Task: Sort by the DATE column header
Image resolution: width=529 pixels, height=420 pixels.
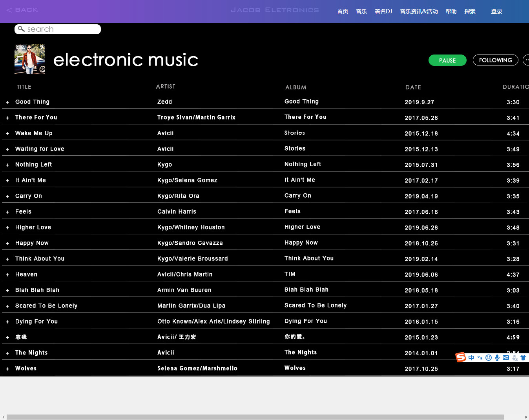Action: pyautogui.click(x=413, y=87)
